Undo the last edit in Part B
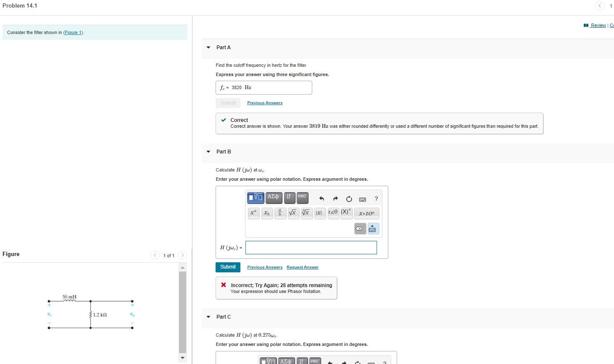614x364 pixels. pos(322,199)
